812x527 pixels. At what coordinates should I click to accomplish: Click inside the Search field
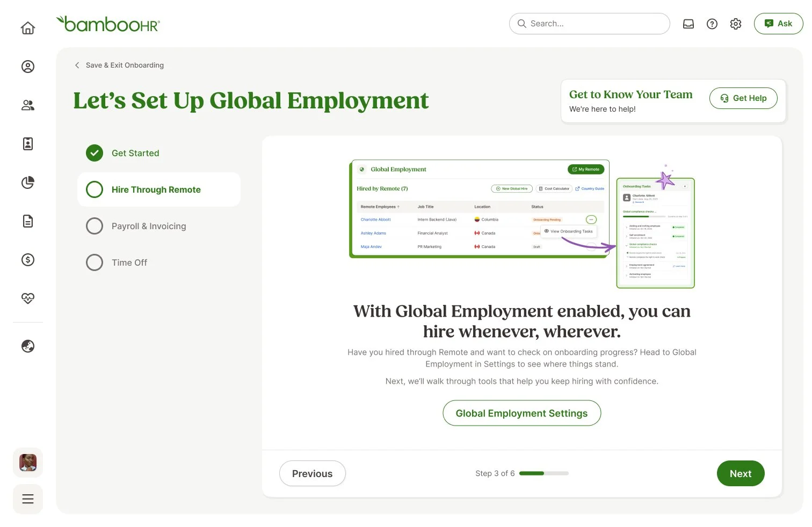pos(589,24)
